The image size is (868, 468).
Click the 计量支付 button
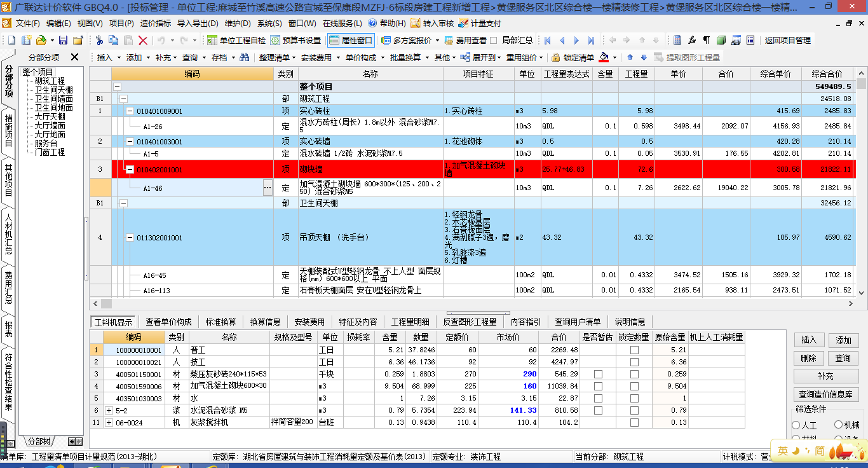[x=481, y=23]
